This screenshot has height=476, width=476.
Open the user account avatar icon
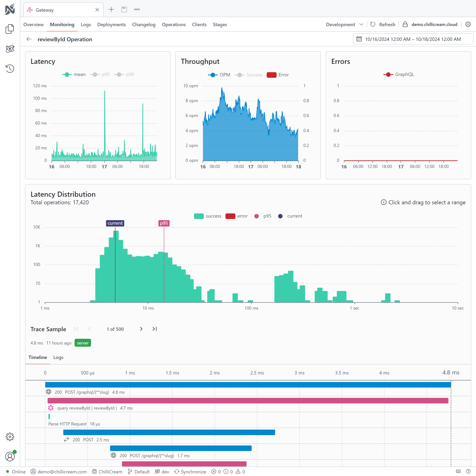(x=10, y=457)
